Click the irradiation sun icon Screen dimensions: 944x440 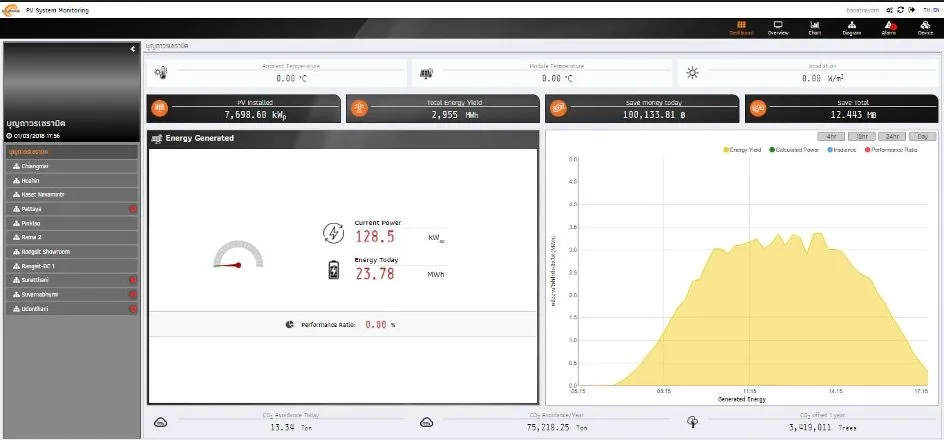click(692, 73)
